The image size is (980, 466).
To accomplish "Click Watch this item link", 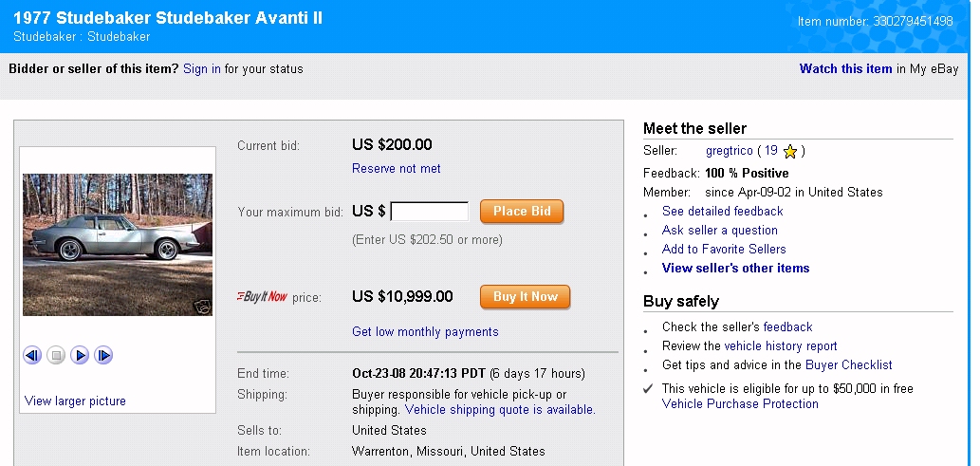I will pyautogui.click(x=845, y=68).
